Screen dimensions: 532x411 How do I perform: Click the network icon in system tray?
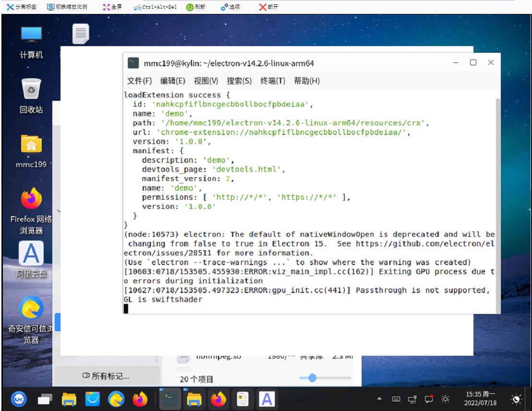412,399
